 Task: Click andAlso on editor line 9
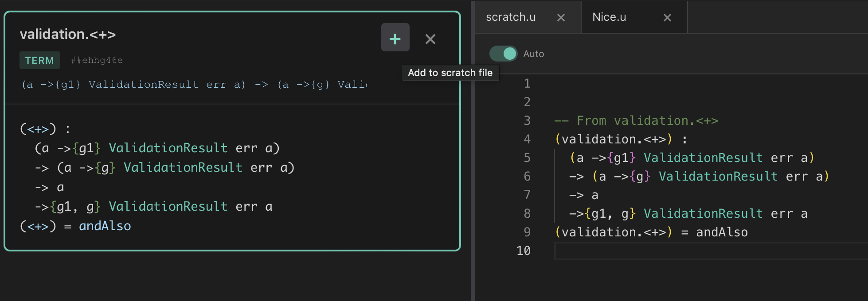pos(722,232)
